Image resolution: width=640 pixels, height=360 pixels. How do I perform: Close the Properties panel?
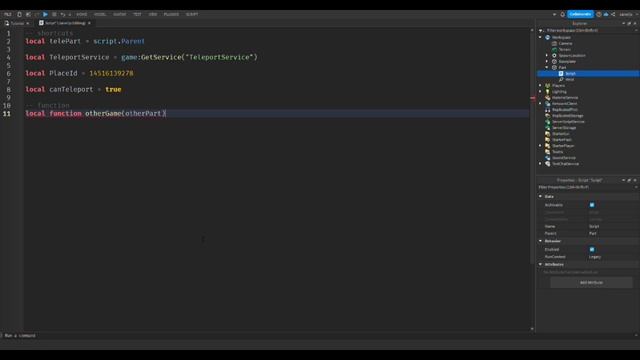[635, 180]
